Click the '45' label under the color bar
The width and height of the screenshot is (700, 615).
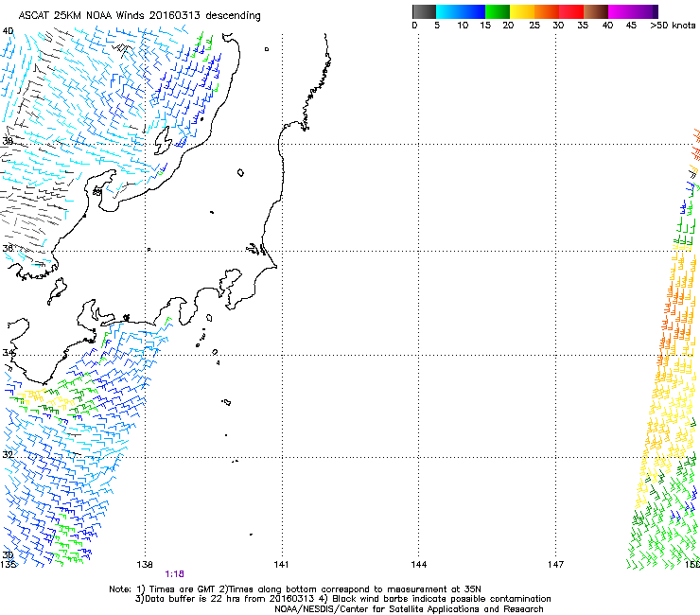coord(631,26)
